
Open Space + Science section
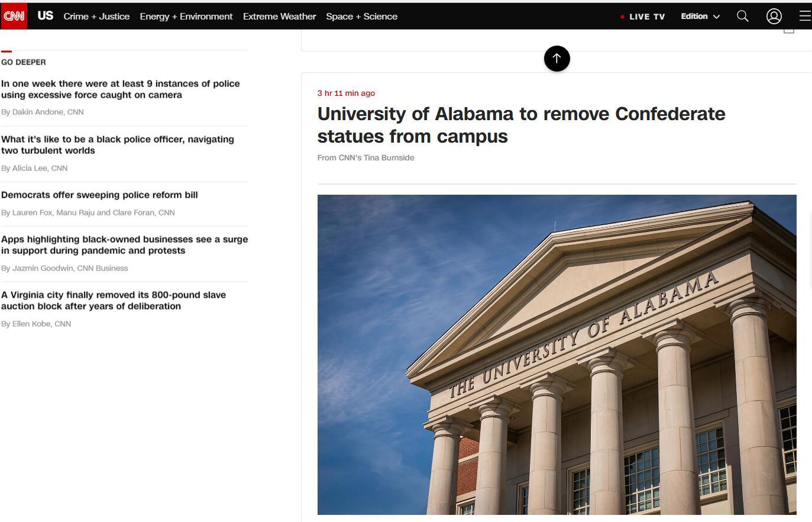point(361,16)
